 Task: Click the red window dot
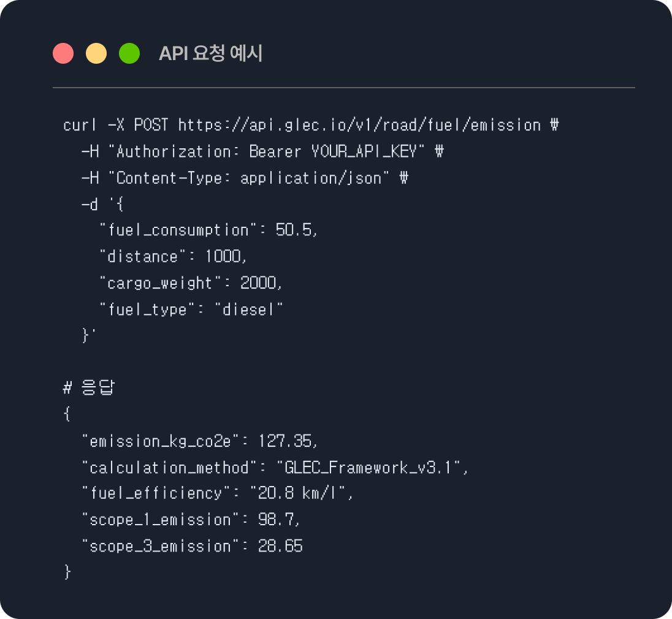pyautogui.click(x=63, y=53)
